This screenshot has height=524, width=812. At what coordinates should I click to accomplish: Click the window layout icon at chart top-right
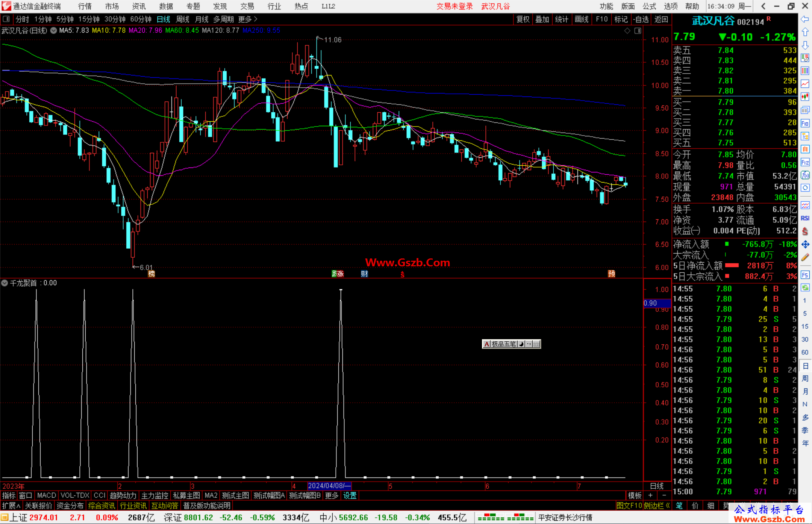point(638,31)
